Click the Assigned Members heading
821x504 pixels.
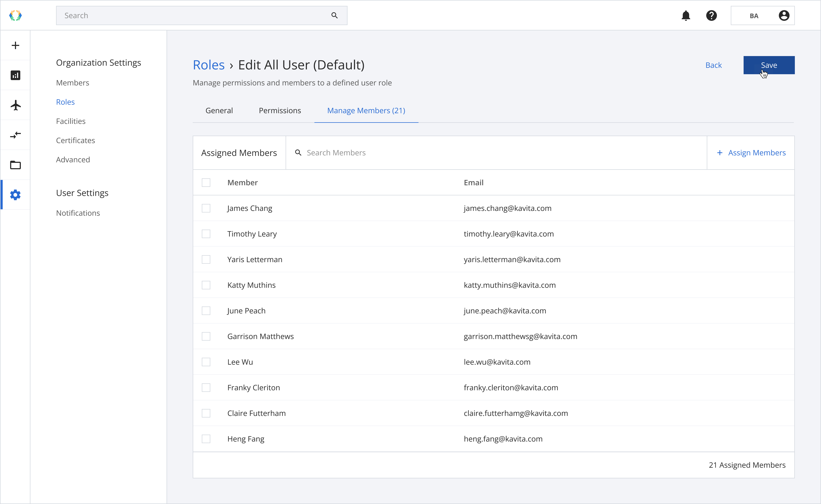click(239, 153)
